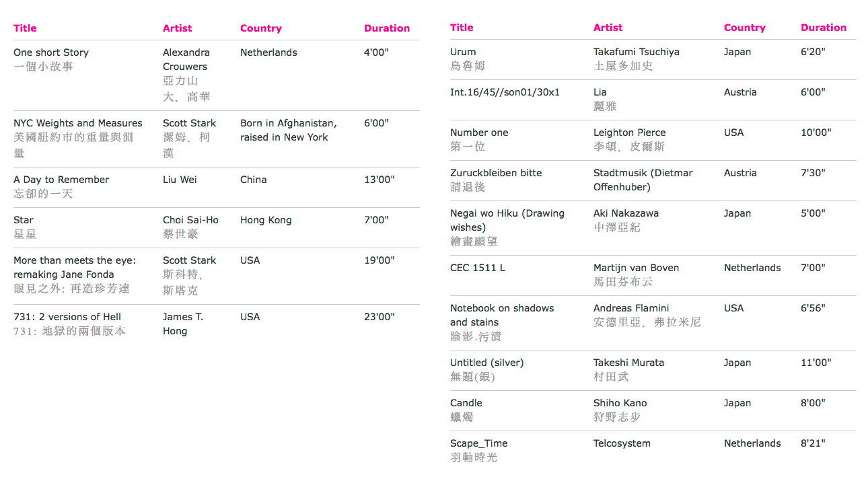Click the left table's Duration header
The image size is (868, 481).
coord(386,28)
